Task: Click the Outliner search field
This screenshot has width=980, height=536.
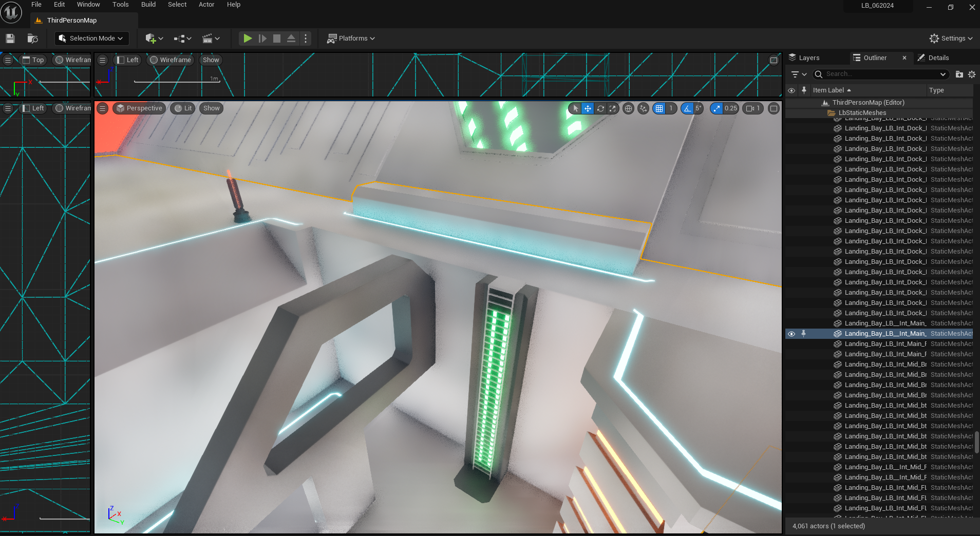Action: click(879, 74)
